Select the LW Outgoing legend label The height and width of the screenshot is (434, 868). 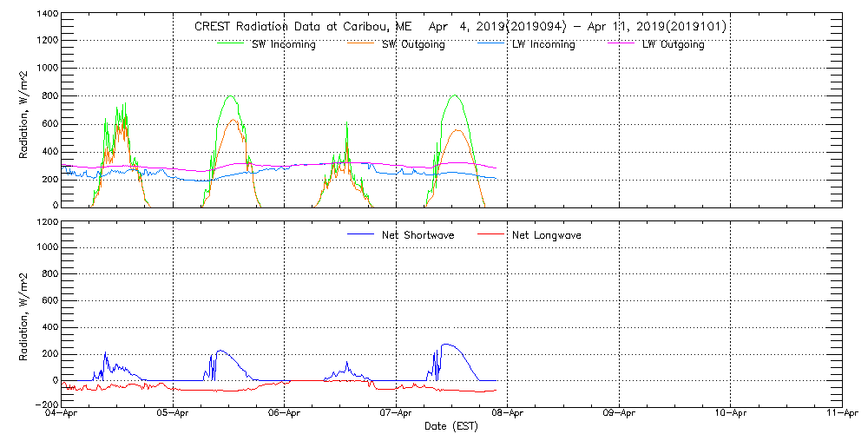click(673, 44)
